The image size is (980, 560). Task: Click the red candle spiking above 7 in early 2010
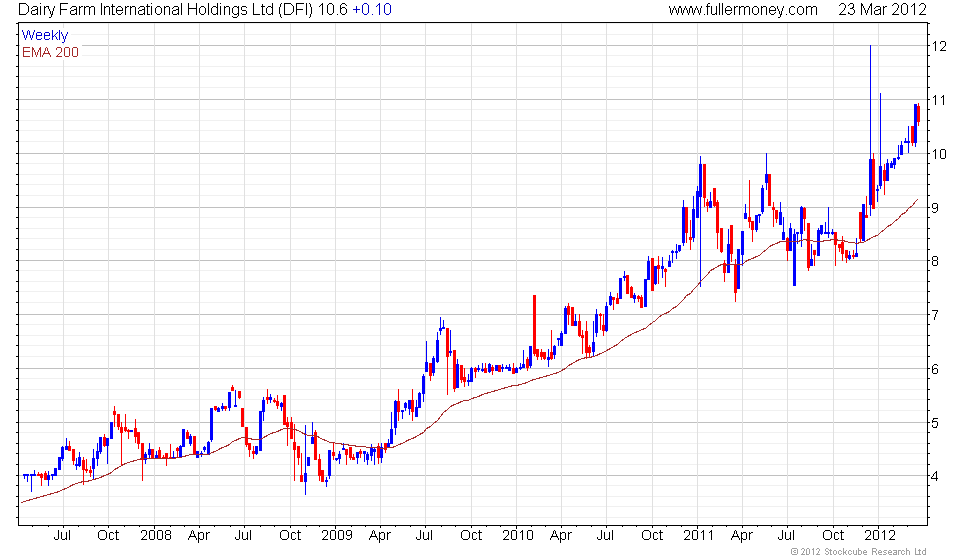(534, 325)
